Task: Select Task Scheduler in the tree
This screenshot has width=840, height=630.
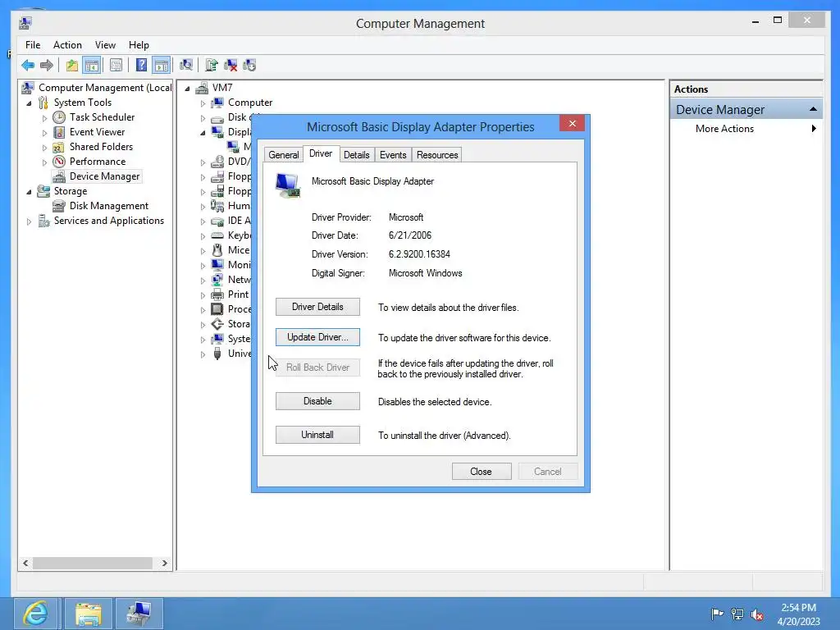Action: click(x=102, y=116)
